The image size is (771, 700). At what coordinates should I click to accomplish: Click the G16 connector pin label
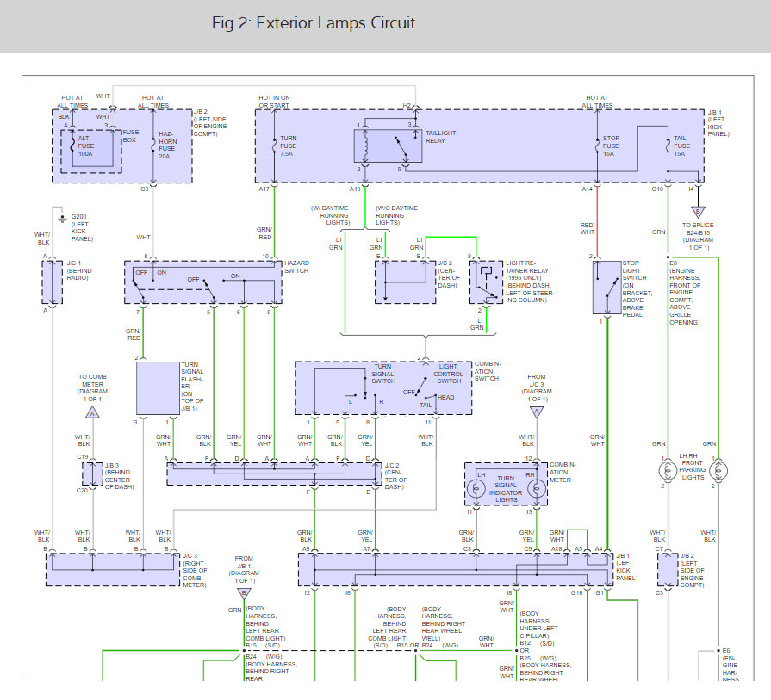click(x=577, y=593)
